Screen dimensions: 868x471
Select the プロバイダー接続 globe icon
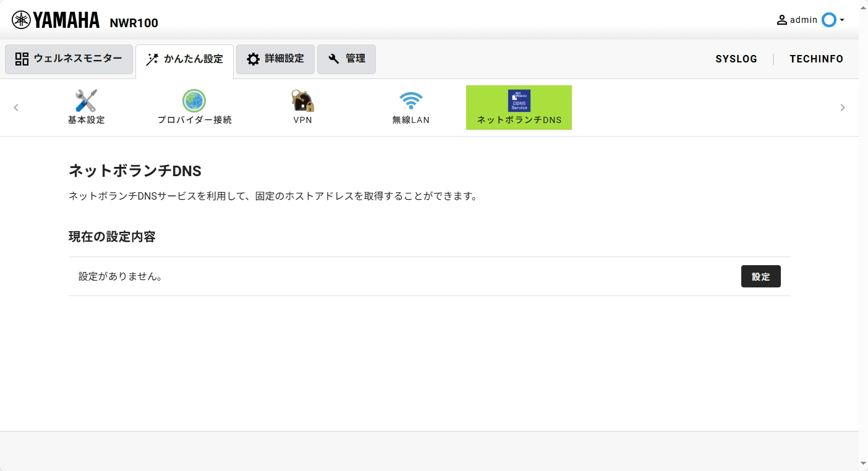click(194, 101)
